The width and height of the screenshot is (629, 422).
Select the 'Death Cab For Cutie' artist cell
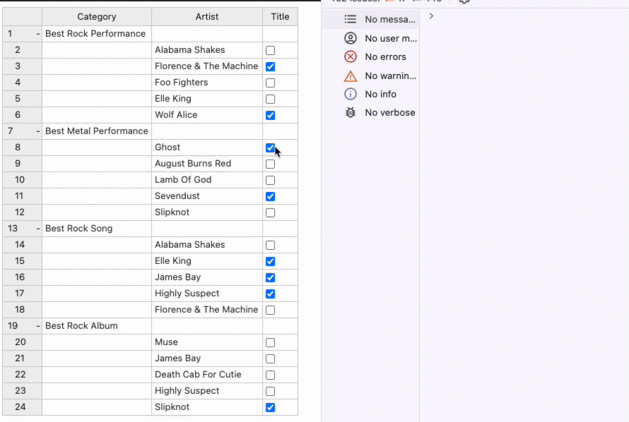click(207, 375)
